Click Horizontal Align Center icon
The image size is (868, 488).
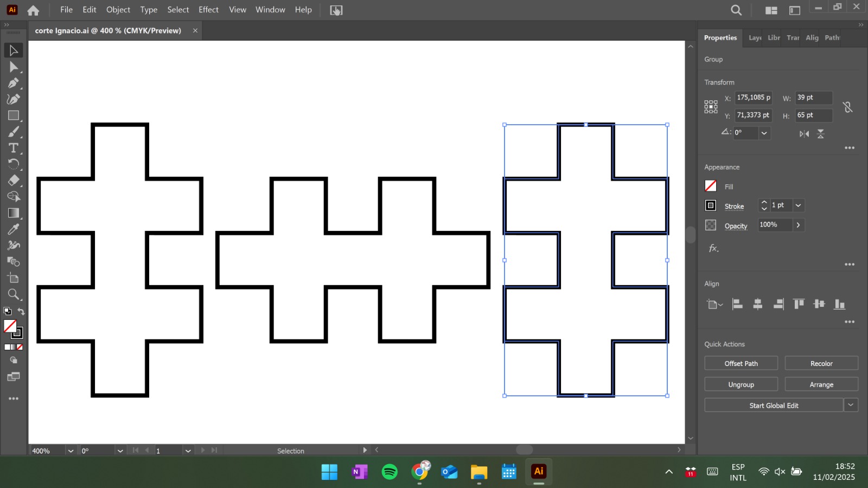point(758,304)
